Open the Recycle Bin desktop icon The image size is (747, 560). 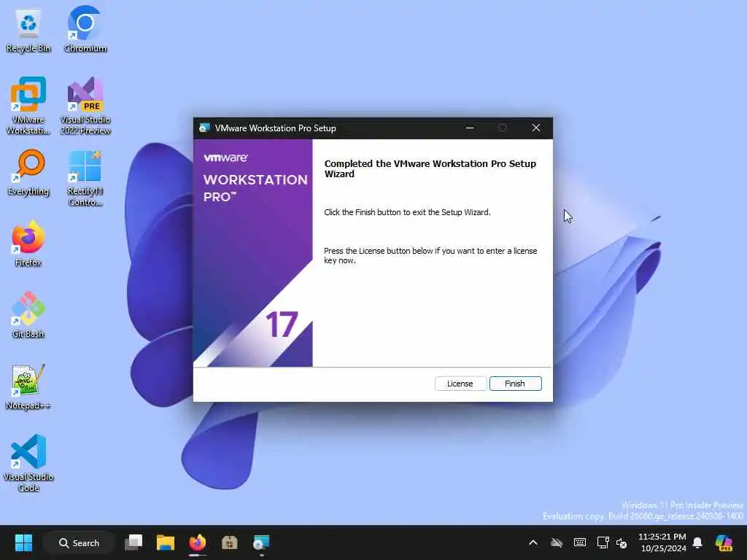(28, 31)
